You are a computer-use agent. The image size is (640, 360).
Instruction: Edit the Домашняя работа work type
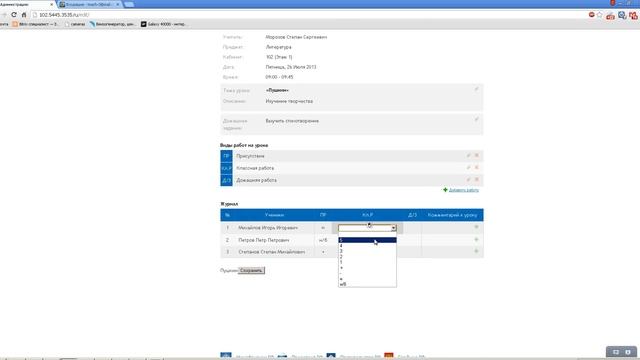469,180
